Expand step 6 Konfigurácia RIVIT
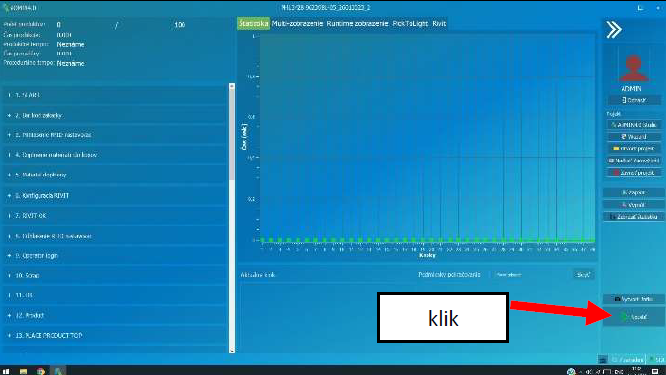This screenshot has height=375, width=666. coord(9,195)
